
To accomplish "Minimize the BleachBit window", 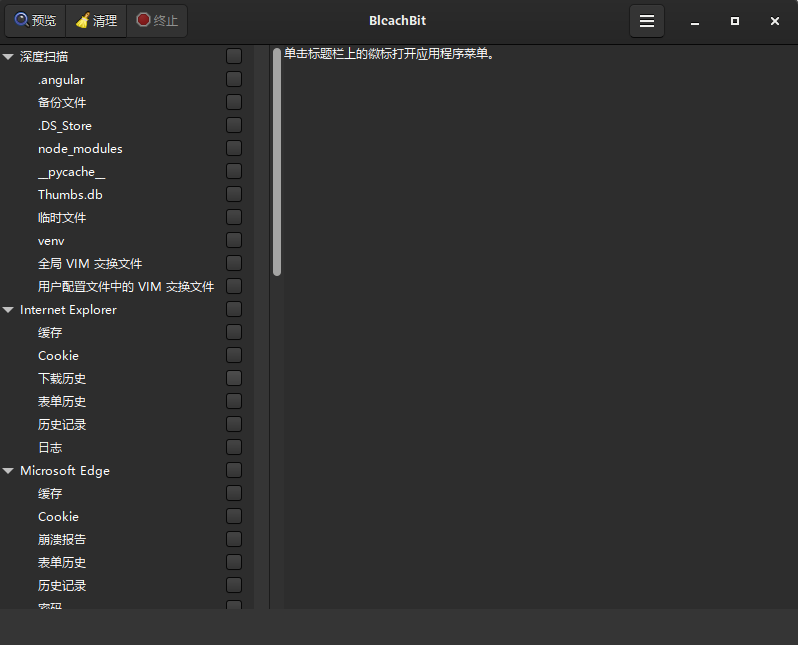I will tap(695, 21).
